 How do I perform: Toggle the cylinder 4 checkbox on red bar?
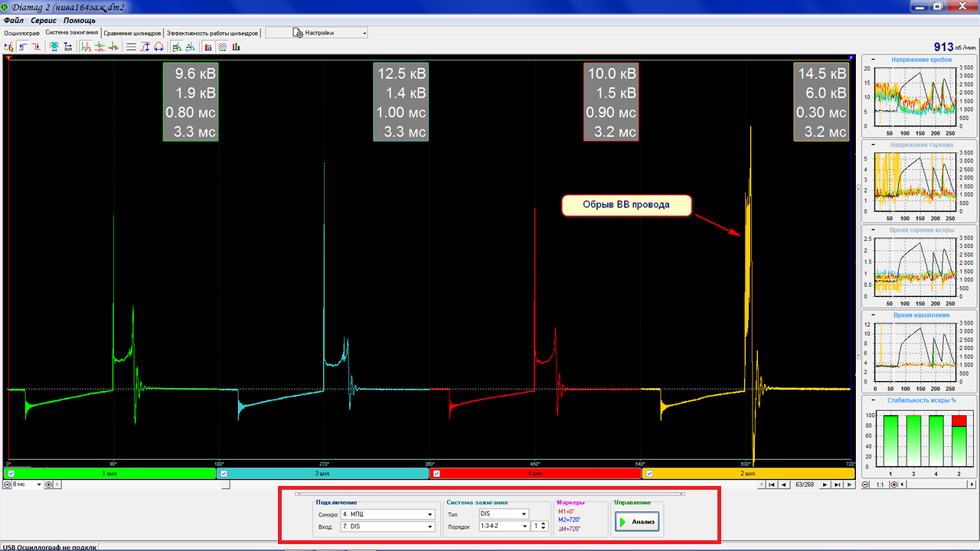(x=436, y=474)
